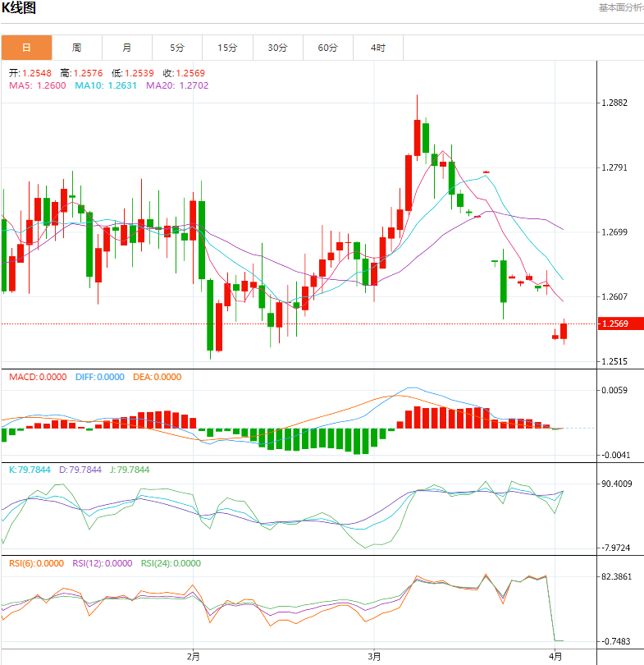Switch to the 4时 chart tab

pyautogui.click(x=377, y=48)
